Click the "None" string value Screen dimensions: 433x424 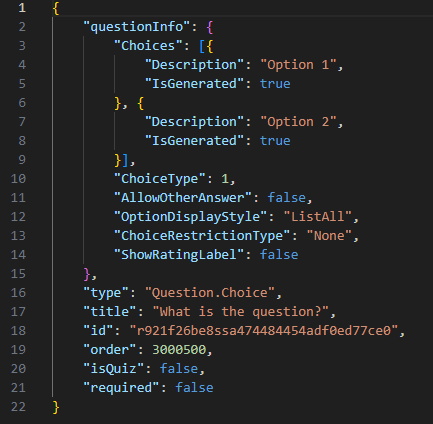[x=329, y=236]
